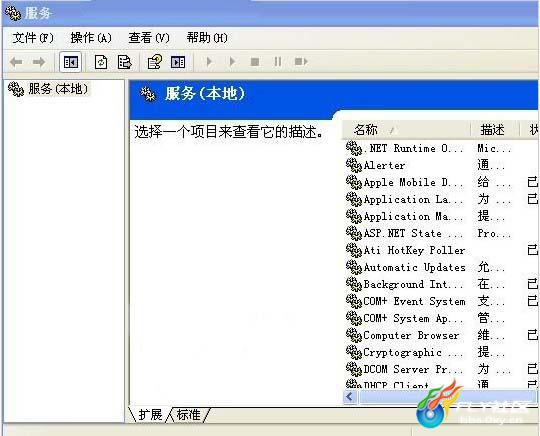Click the Restart Service toolbar button

pyautogui.click(x=301, y=62)
